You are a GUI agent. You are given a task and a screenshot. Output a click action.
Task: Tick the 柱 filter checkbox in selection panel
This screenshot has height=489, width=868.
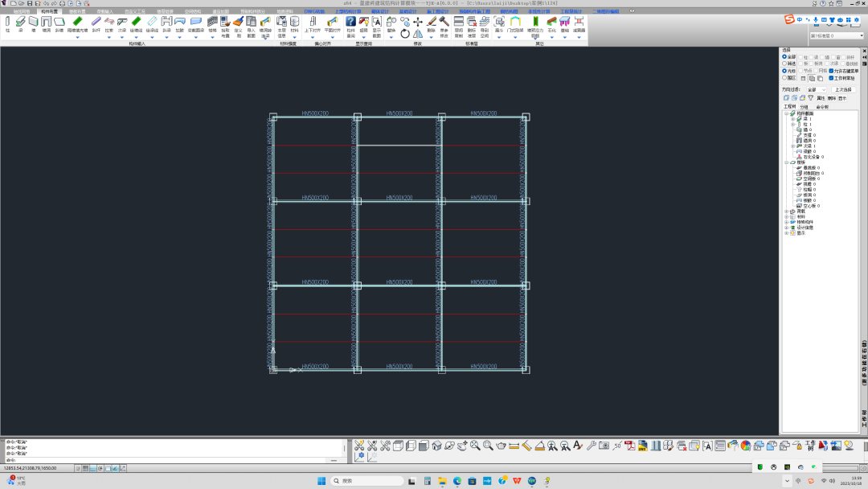coord(800,57)
